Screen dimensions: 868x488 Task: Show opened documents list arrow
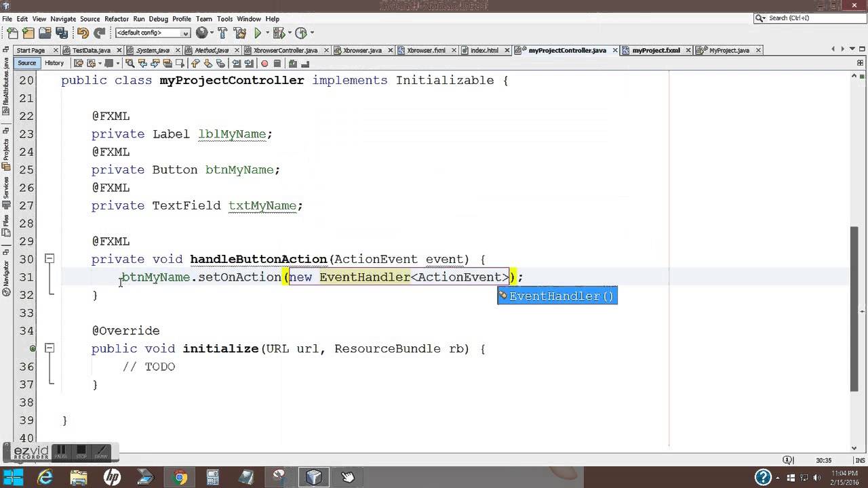(852, 49)
